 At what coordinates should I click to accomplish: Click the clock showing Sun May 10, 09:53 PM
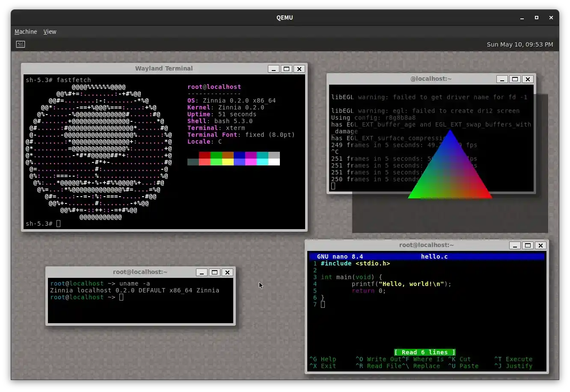click(x=520, y=44)
